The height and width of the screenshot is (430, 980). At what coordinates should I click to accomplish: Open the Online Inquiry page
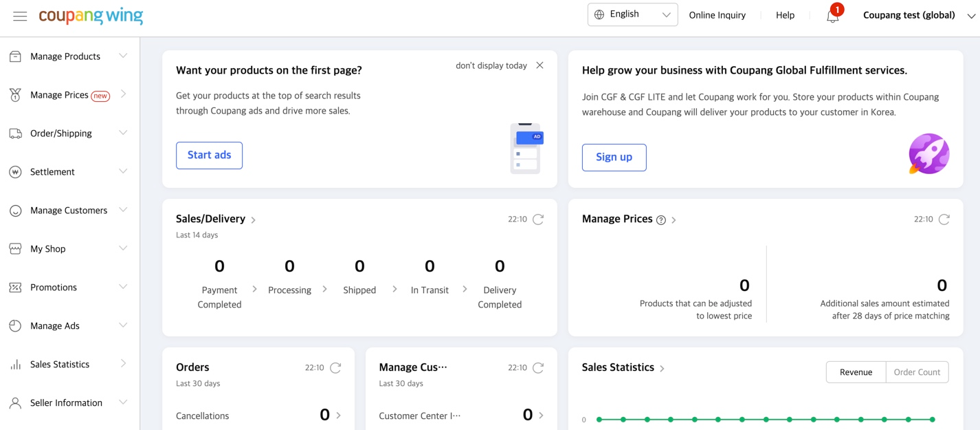[717, 14]
